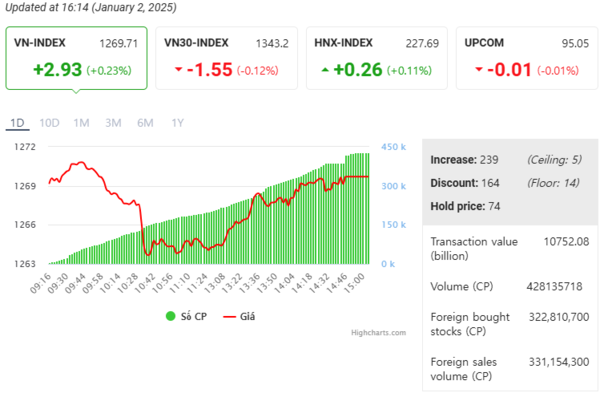Image resolution: width=600 pixels, height=393 pixels.
Task: Click the 09:16 time label on chart axis
Action: click(41, 284)
